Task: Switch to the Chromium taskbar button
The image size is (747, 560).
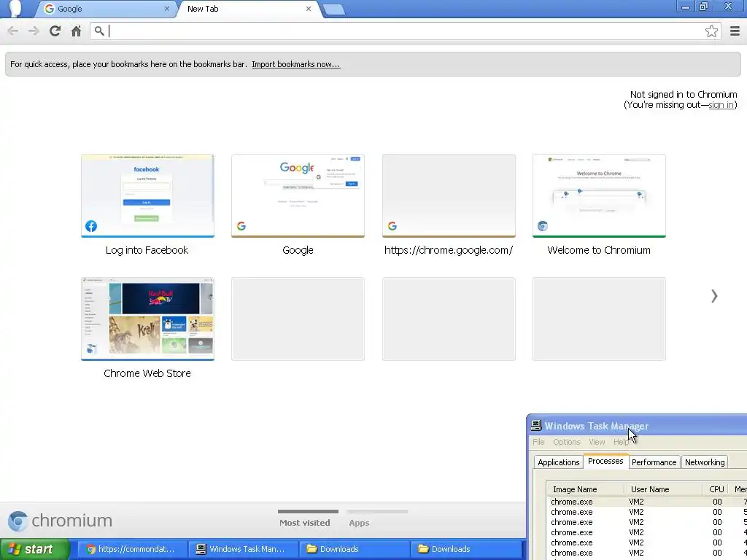Action: [x=131, y=549]
